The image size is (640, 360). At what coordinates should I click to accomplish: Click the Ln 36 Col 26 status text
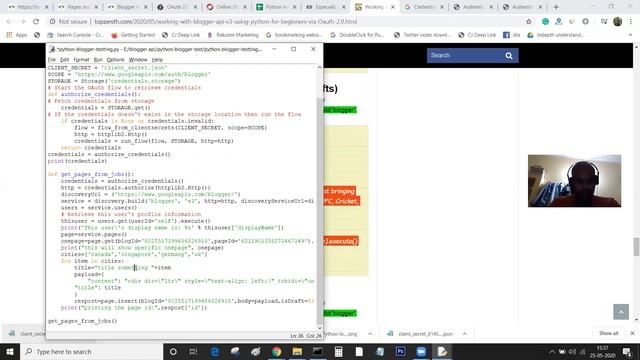click(306, 336)
